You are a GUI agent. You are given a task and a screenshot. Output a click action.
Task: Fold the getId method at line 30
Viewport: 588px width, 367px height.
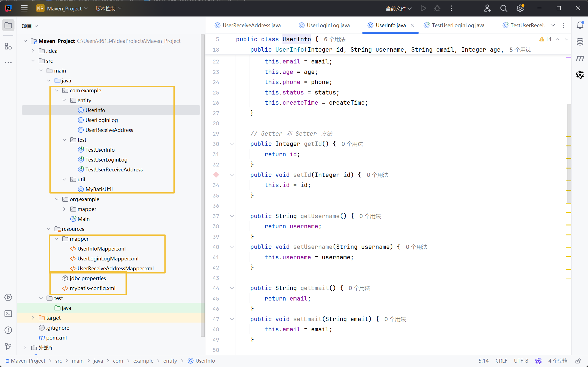tap(232, 144)
